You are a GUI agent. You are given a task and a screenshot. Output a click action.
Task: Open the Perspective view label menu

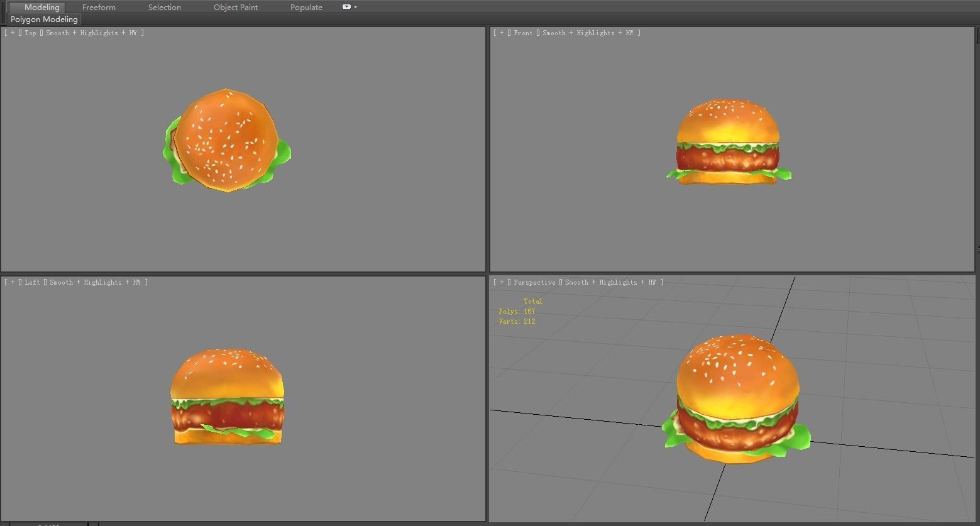pyautogui.click(x=534, y=282)
